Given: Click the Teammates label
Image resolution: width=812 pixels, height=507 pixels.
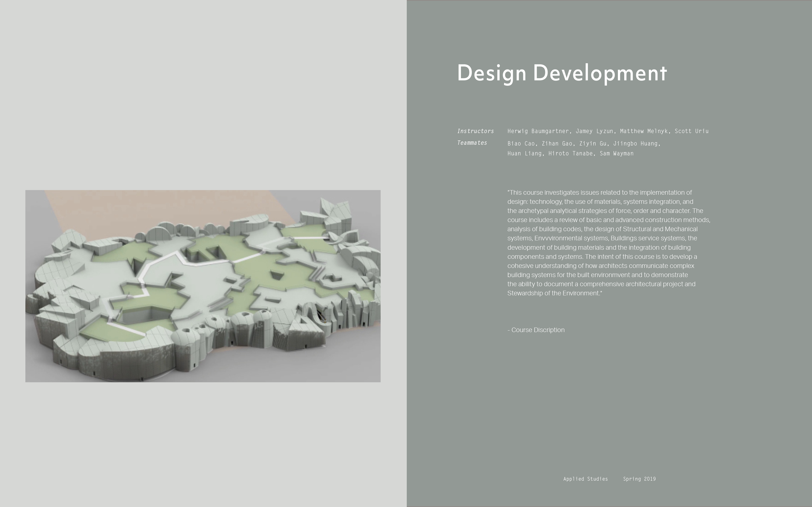Looking at the screenshot, I should [x=472, y=143].
